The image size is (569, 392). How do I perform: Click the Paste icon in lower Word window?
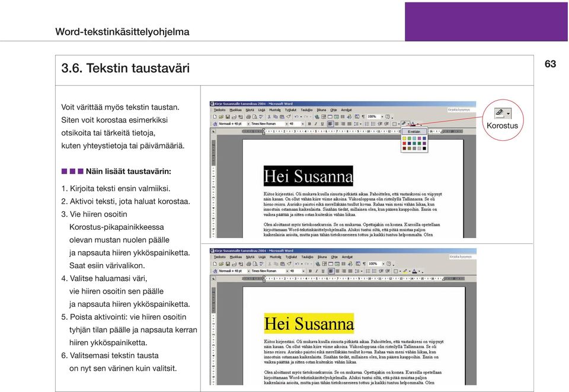(x=283, y=264)
